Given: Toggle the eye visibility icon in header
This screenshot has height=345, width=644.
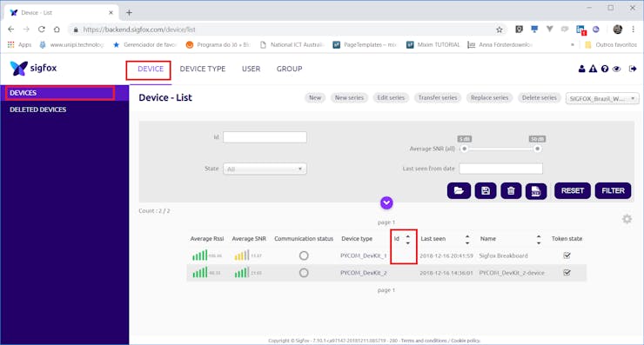Looking at the screenshot, I should [x=616, y=69].
